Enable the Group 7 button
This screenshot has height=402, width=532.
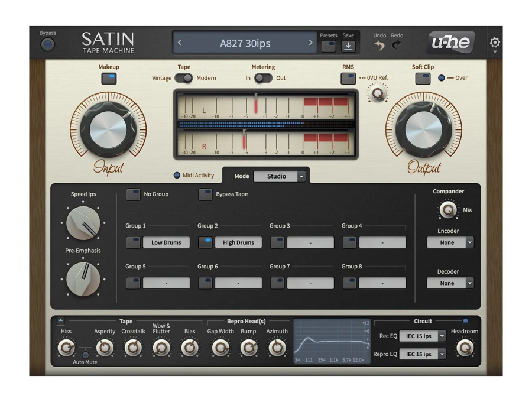(x=277, y=283)
